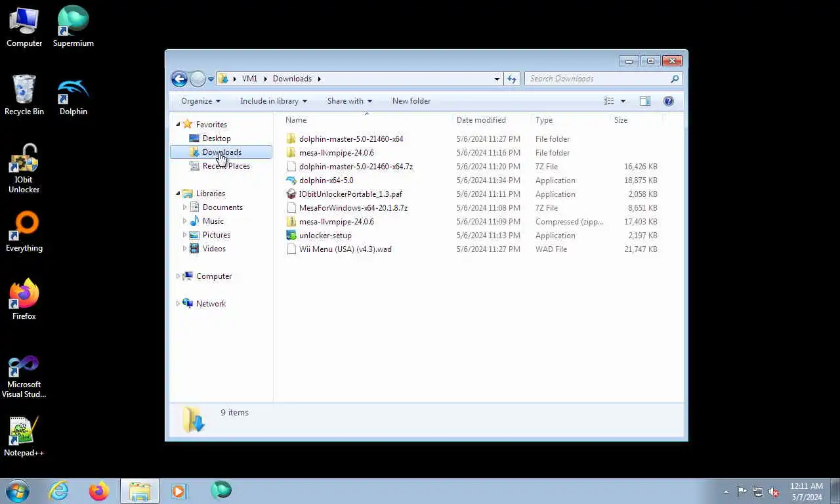Screen dimensions: 840x504
Task: Open the Include in library dropdown
Action: click(x=274, y=101)
